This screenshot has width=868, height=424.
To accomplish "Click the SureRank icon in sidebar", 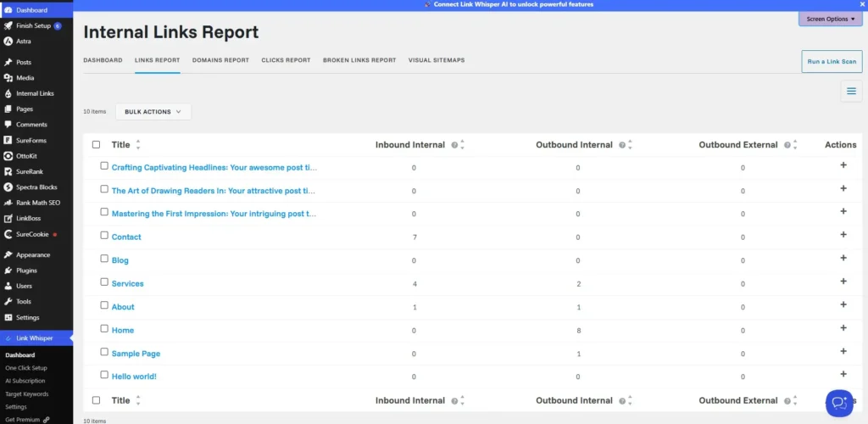I will pos(8,171).
